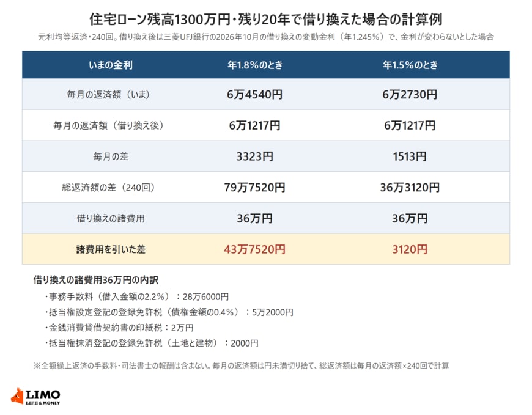The width and height of the screenshot is (532, 415).
Task: Click the 総返済額の差(240回) row label
Action: (109, 187)
